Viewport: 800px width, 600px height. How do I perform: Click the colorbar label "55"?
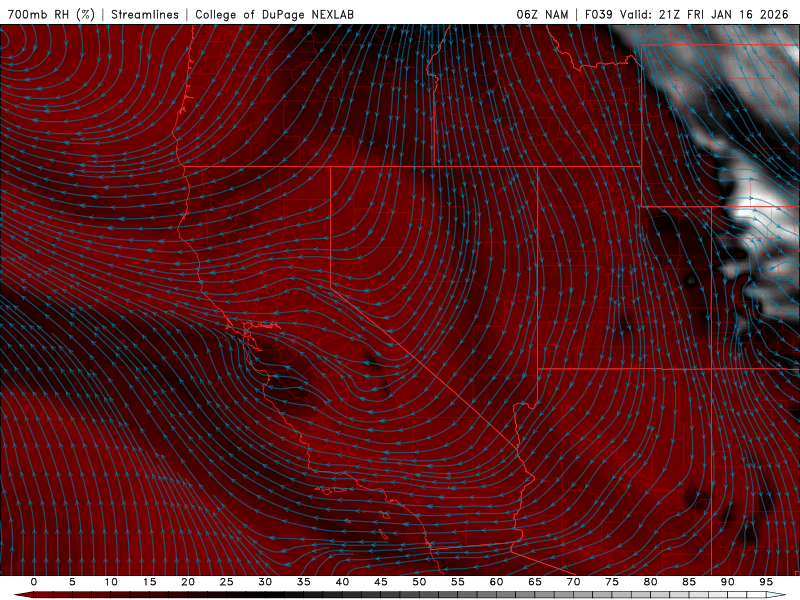[x=458, y=582]
